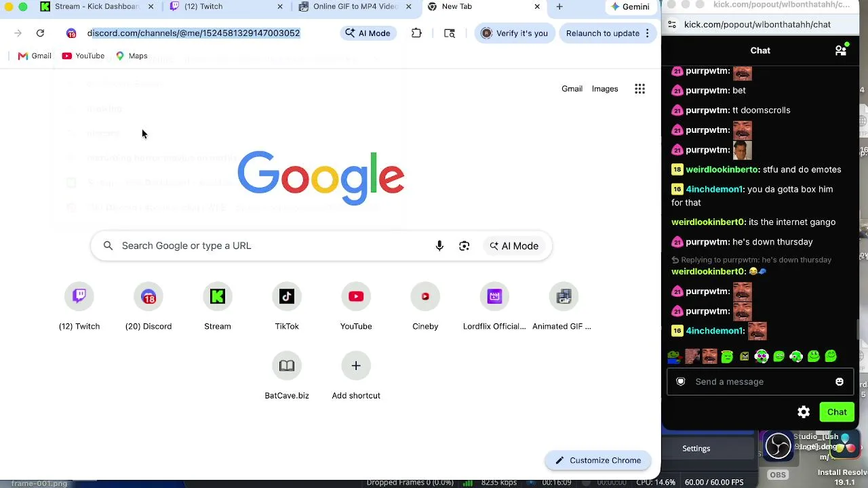Viewport: 868px width, 488px height.
Task: Click the shield icon in message box
Action: (681, 382)
